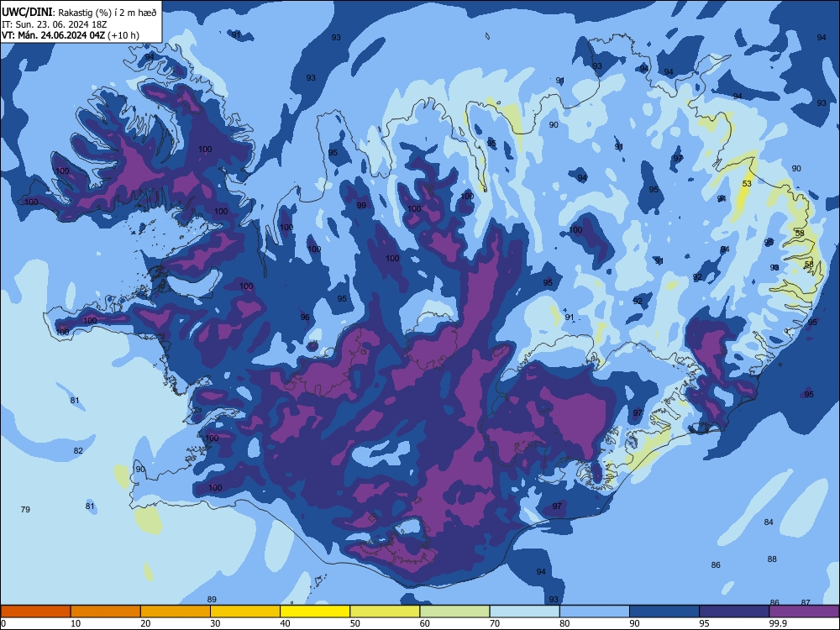
Task: Click the 40-50 bright yellow legend swatch
Action: pyautogui.click(x=315, y=612)
